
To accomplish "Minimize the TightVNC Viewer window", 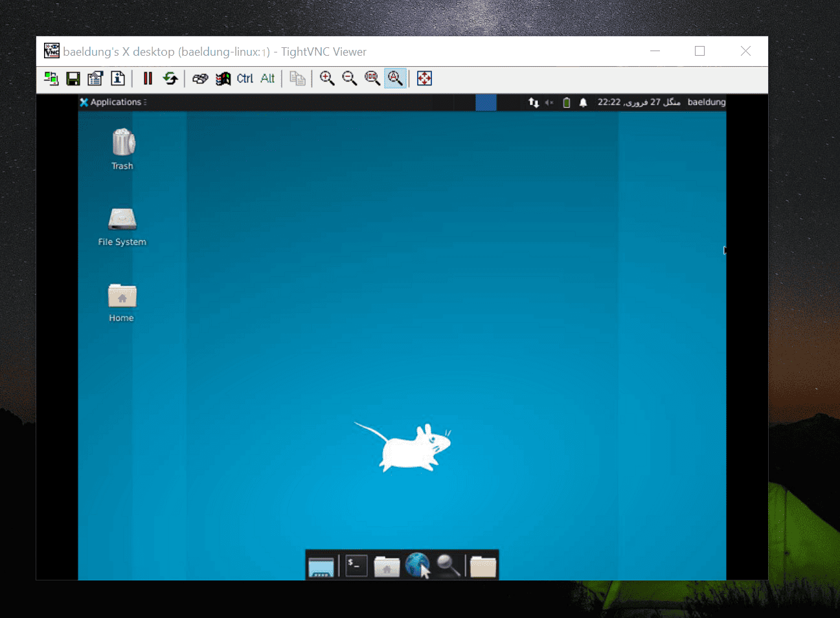I will tap(655, 51).
